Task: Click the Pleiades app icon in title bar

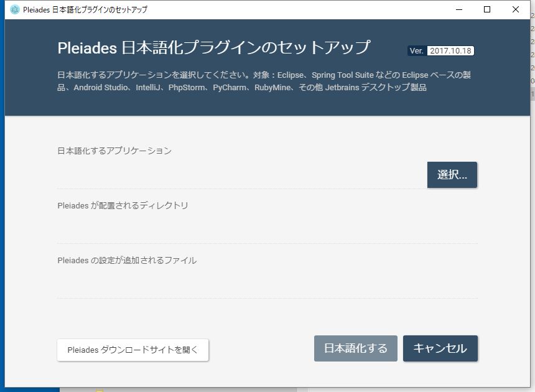Action: [15, 9]
